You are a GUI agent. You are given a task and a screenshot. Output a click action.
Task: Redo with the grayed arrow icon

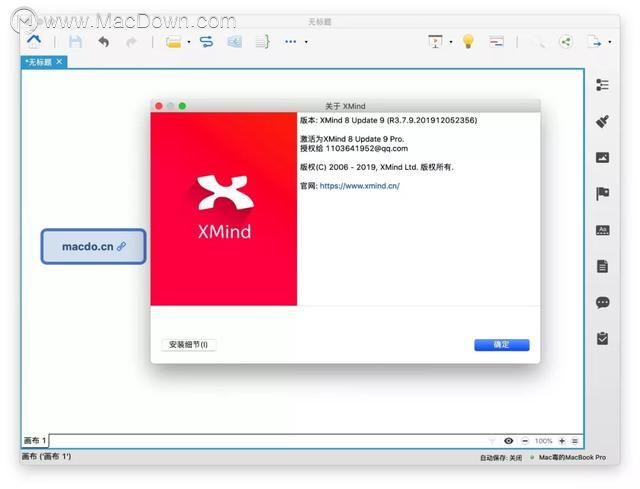131,42
